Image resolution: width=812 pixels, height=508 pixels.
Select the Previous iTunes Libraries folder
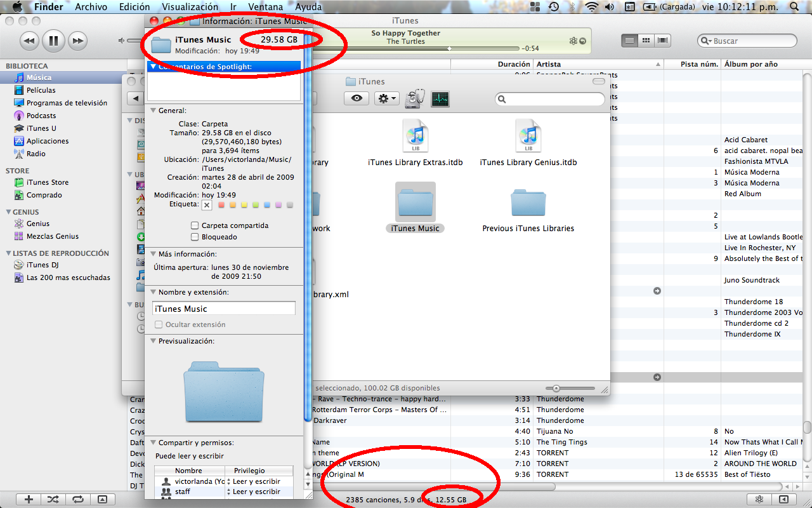click(528, 210)
